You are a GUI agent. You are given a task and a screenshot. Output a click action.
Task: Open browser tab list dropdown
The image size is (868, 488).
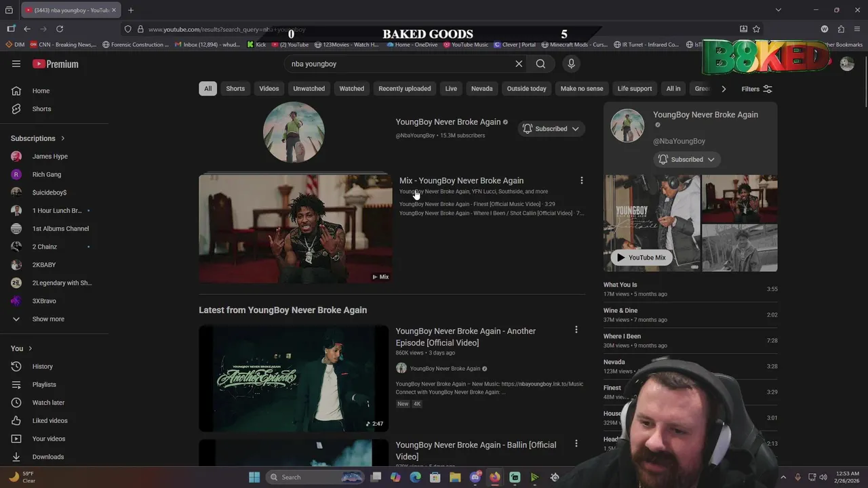[x=778, y=10]
